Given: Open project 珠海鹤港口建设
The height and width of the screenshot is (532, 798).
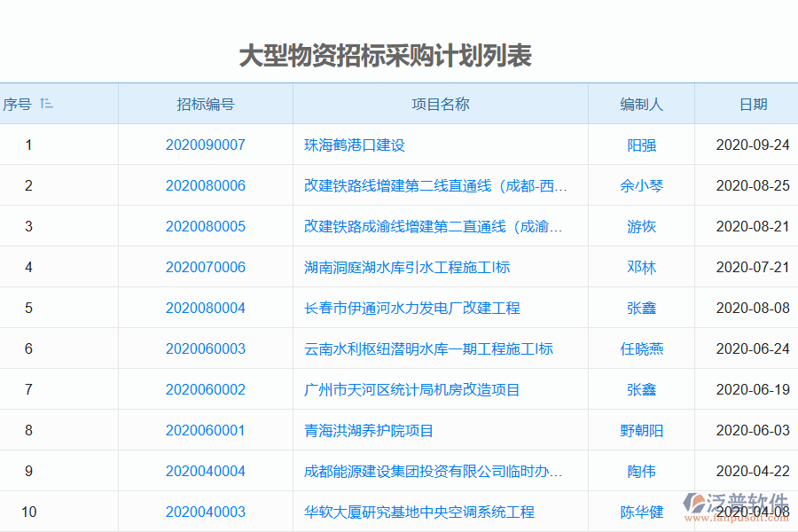Looking at the screenshot, I should pos(353,145).
